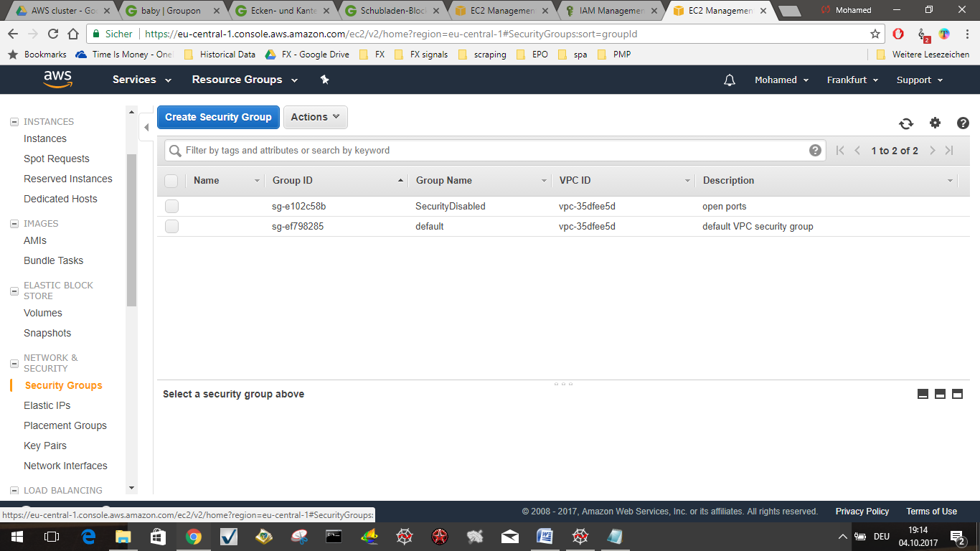Viewport: 980px width, 551px height.
Task: Check the default security group row checkbox
Action: point(171,227)
